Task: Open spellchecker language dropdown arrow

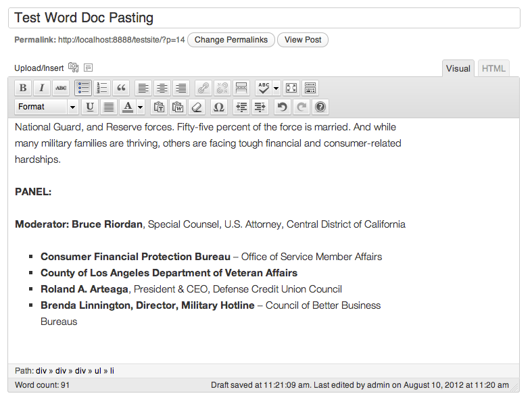Action: (276, 89)
